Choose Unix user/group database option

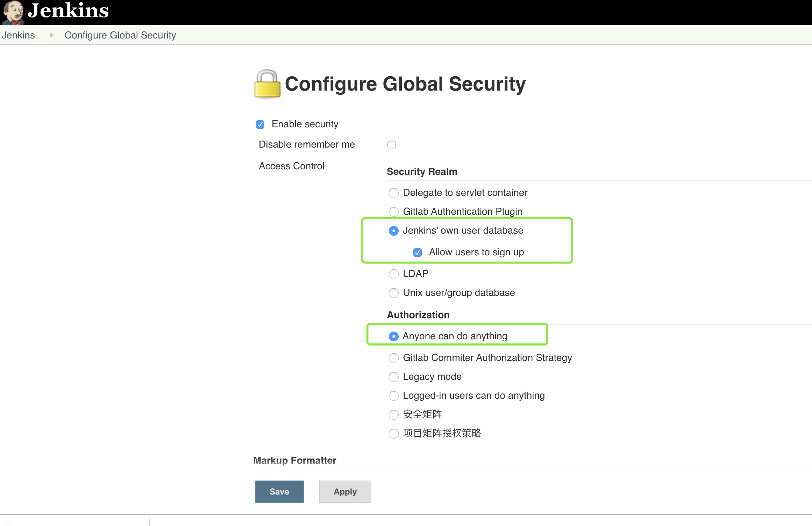click(394, 293)
